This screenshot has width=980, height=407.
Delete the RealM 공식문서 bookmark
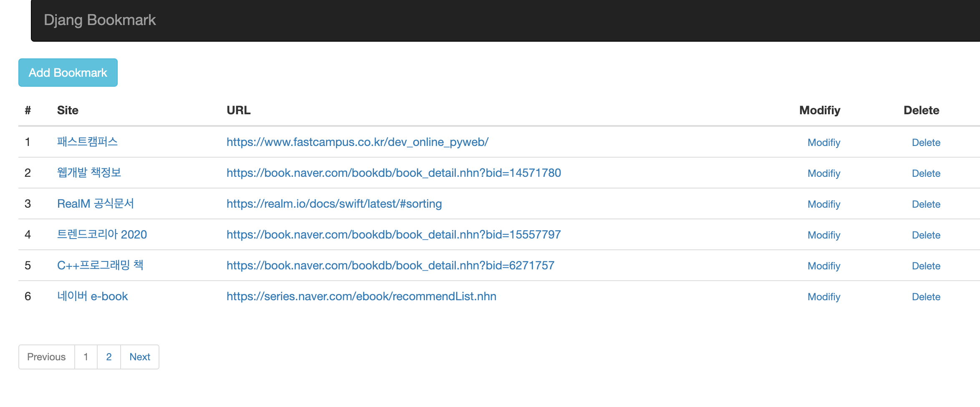[926, 204]
